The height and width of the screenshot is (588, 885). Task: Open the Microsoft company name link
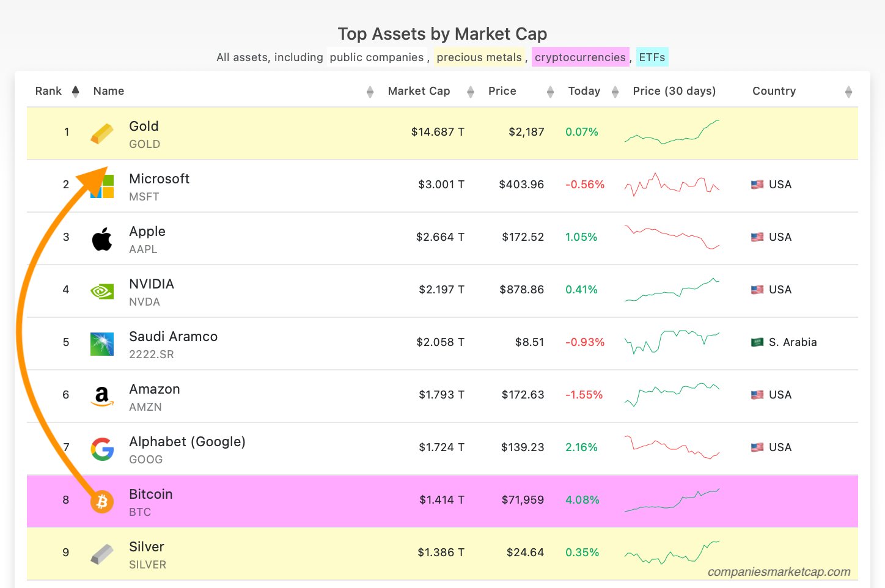pos(159,178)
